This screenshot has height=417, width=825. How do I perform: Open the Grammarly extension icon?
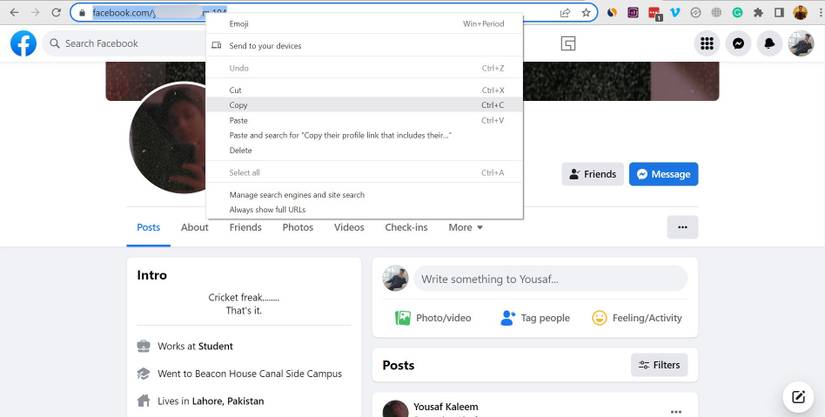(738, 13)
